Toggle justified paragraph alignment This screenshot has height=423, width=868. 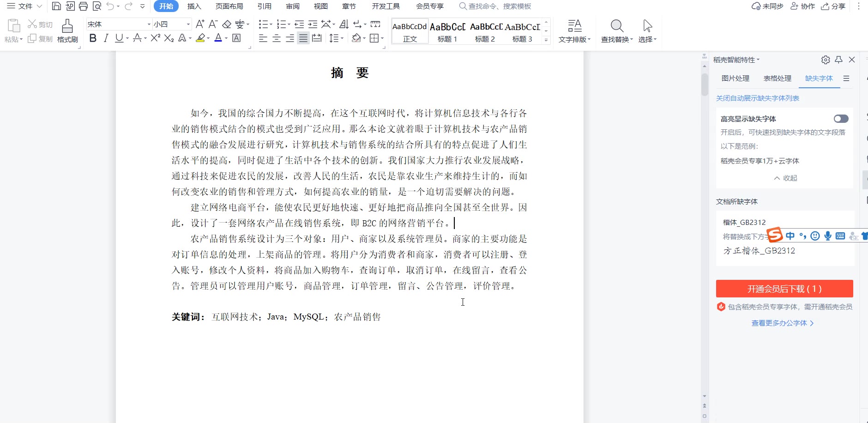[303, 38]
